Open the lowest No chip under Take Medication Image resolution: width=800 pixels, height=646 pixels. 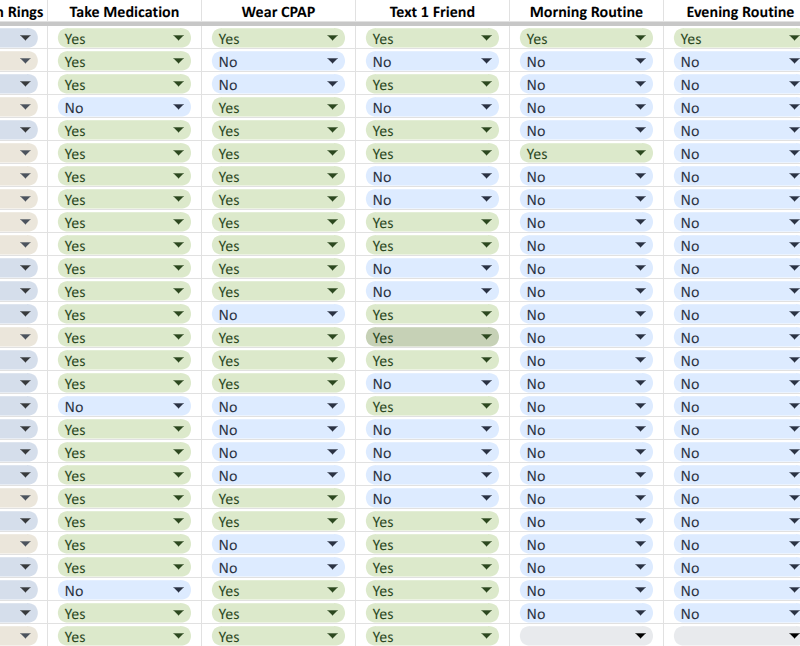click(124, 590)
